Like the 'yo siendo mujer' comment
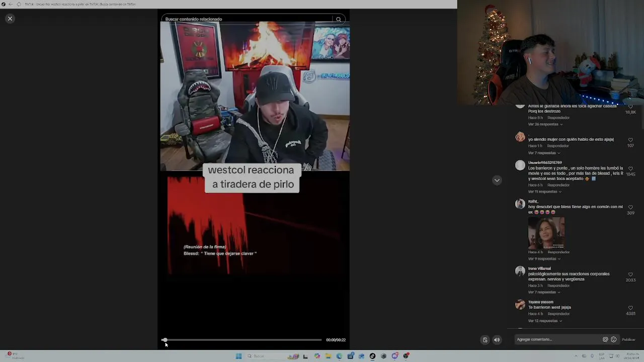Viewport: 644px width, 362px height. [630, 140]
